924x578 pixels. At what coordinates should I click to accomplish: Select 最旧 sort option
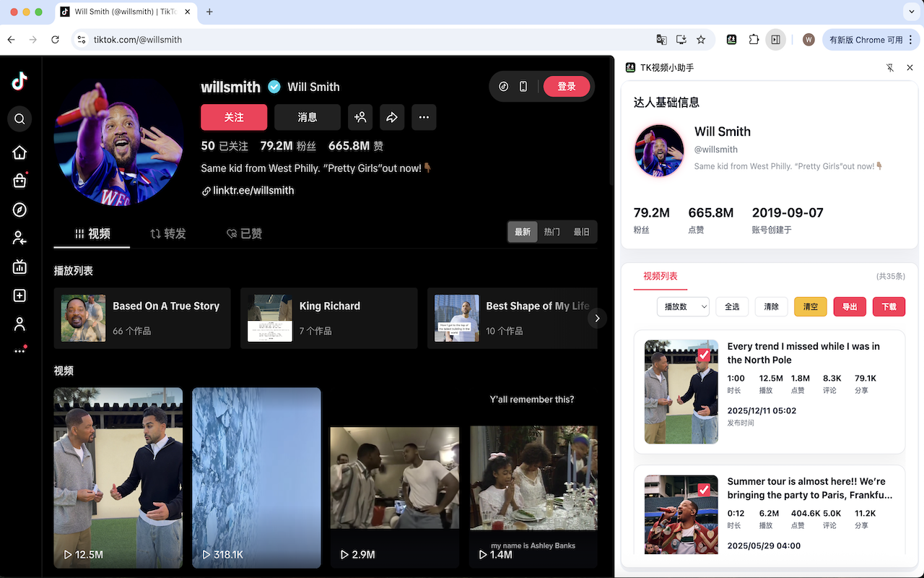pyautogui.click(x=582, y=232)
